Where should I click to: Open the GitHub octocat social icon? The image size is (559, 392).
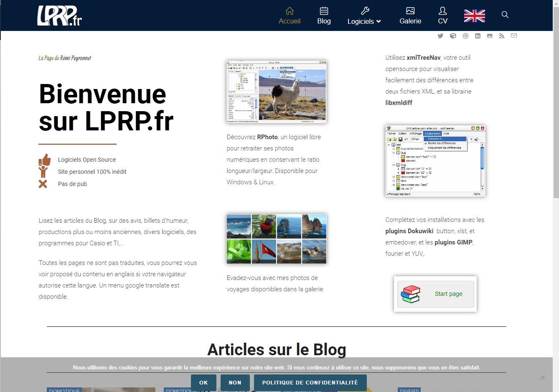point(490,36)
